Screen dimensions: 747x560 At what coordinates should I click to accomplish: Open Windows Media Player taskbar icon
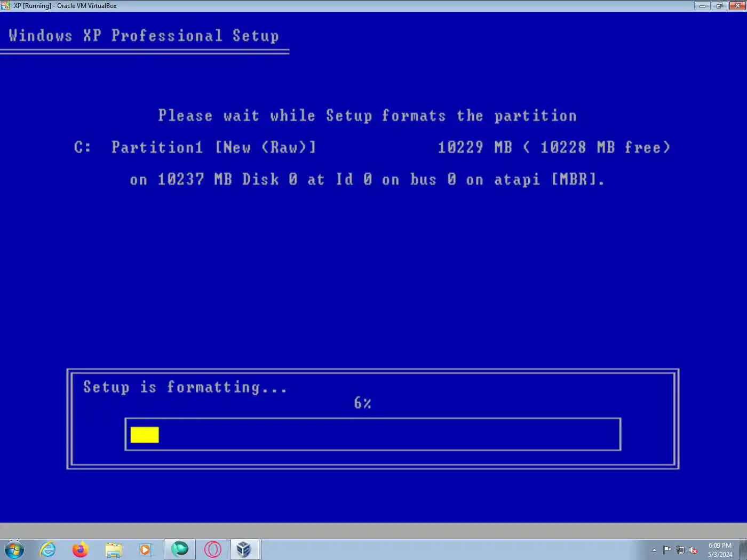point(146,549)
